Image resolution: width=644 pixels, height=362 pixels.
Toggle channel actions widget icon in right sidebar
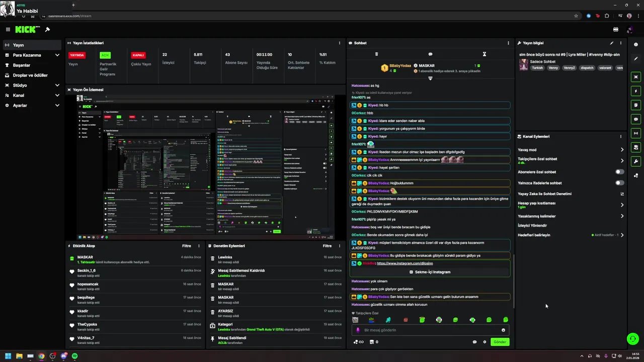click(636, 147)
